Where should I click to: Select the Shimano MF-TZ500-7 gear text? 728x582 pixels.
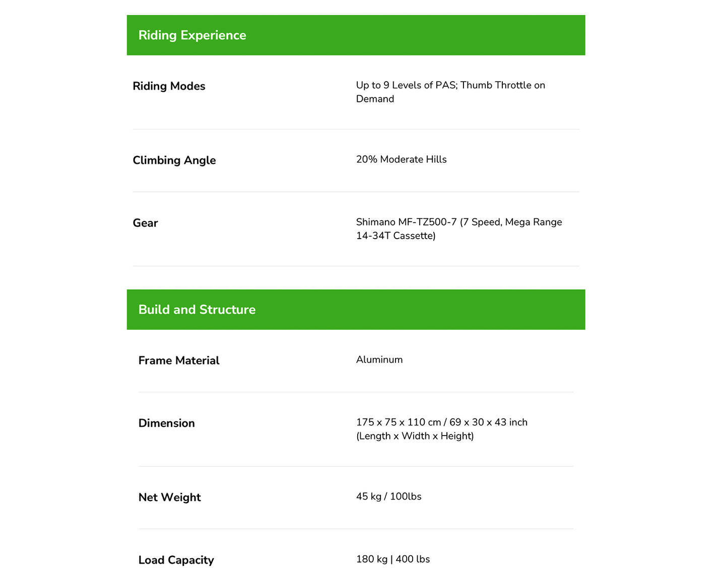[407, 222]
